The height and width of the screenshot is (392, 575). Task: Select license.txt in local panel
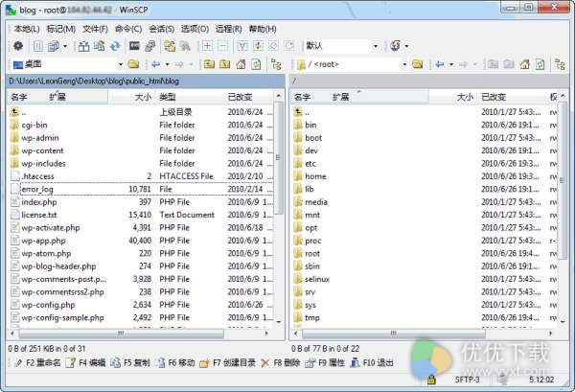tap(39, 215)
